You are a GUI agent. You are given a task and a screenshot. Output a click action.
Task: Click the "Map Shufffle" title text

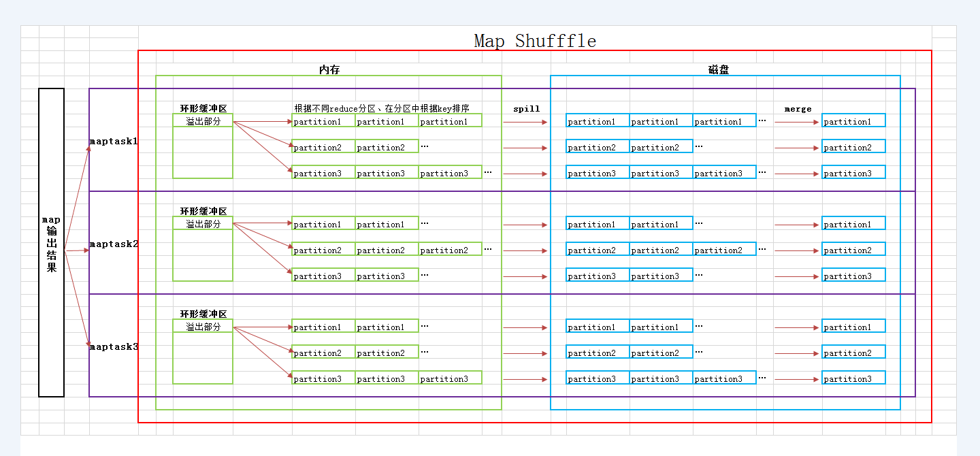[535, 41]
